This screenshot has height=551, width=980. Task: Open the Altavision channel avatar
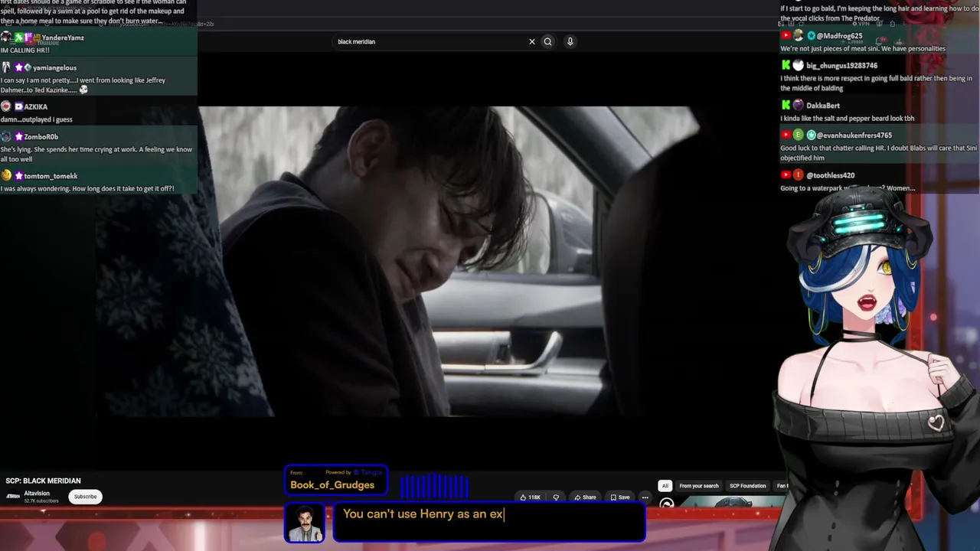pyautogui.click(x=13, y=496)
